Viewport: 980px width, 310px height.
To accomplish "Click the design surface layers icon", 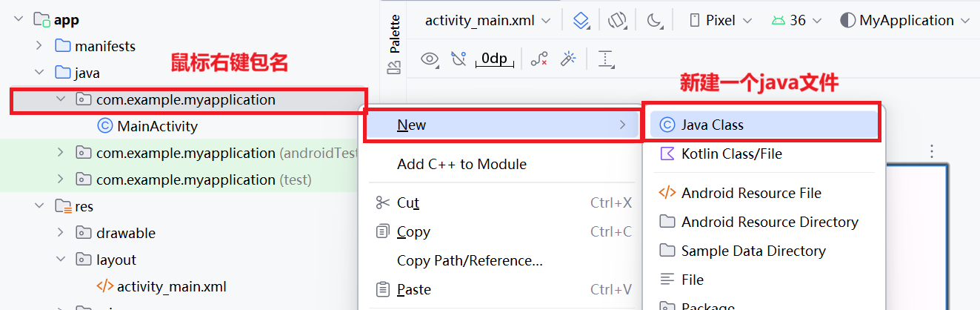I will pos(582,21).
